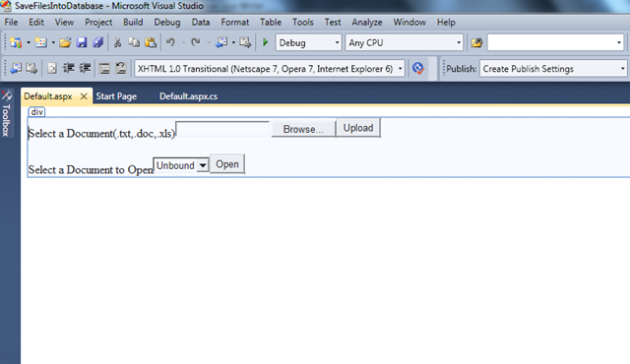Open the Help menu
Screen dimensions: 630x364
[x=446, y=22]
